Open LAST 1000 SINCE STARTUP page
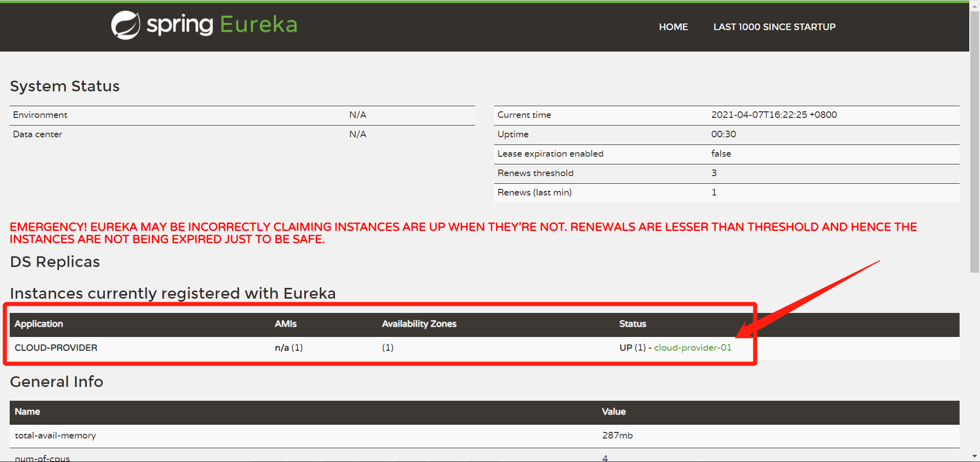The image size is (980, 462). [774, 27]
